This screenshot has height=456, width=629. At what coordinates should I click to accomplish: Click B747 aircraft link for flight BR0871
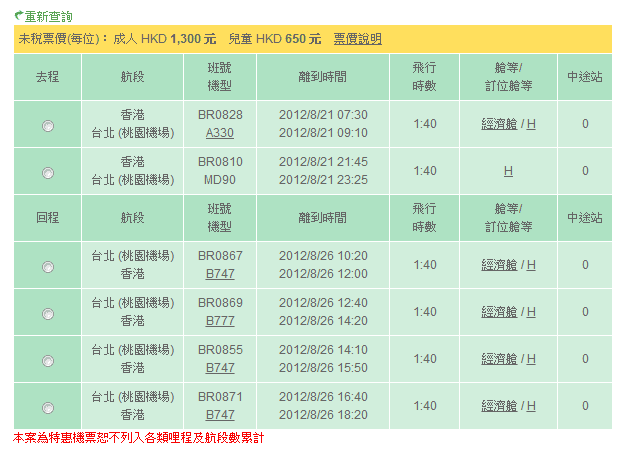click(x=220, y=415)
